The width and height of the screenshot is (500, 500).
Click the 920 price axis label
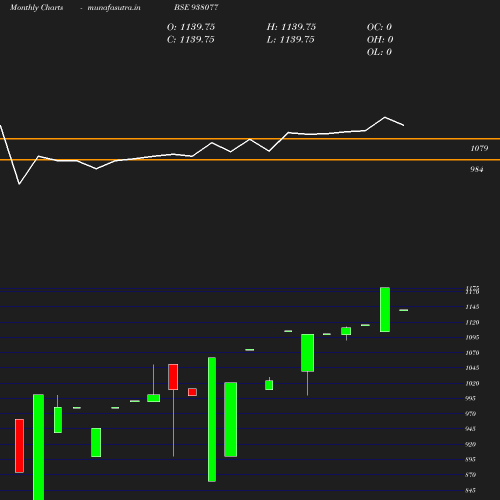click(x=470, y=444)
